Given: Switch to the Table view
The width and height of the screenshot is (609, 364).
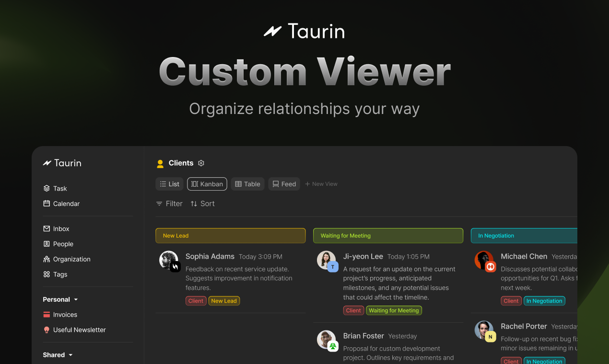Looking at the screenshot, I should 247,184.
